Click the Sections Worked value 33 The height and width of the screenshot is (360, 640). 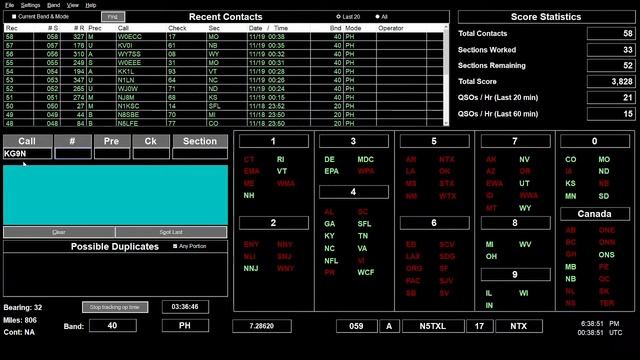[611, 50]
